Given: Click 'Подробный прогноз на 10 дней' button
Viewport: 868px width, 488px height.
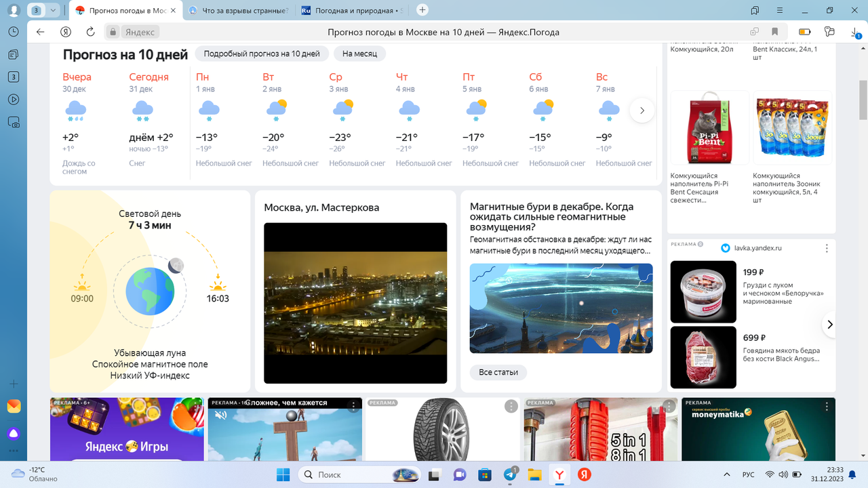Looking at the screenshot, I should pyautogui.click(x=262, y=54).
